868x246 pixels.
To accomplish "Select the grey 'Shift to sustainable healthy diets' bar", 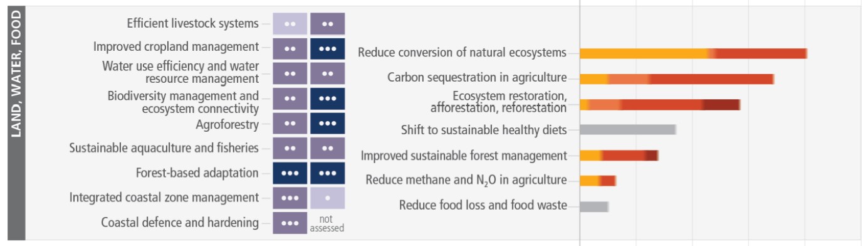I will [x=628, y=130].
